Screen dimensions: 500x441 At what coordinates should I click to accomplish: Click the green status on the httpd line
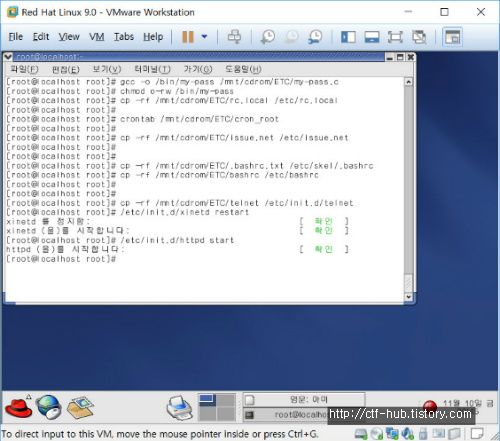coord(324,249)
